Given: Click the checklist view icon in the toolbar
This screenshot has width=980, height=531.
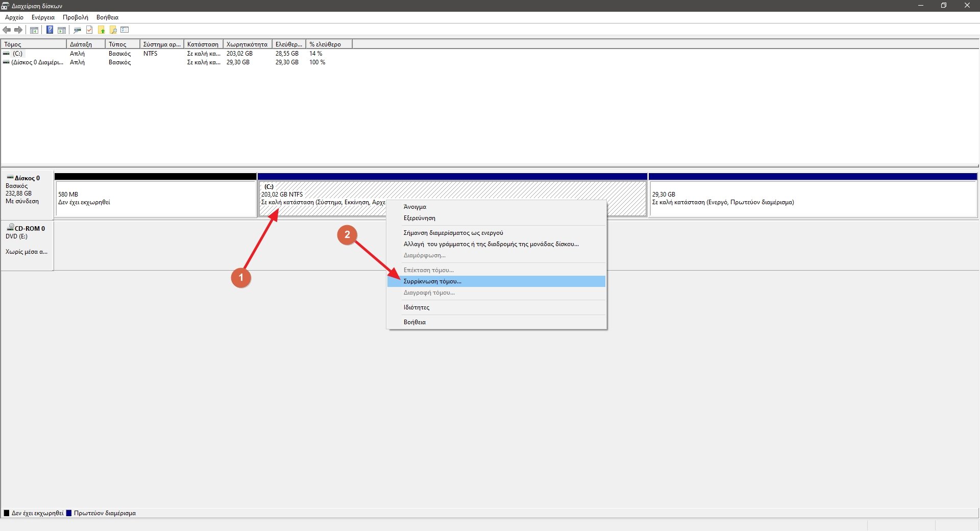Looking at the screenshot, I should coord(125,30).
